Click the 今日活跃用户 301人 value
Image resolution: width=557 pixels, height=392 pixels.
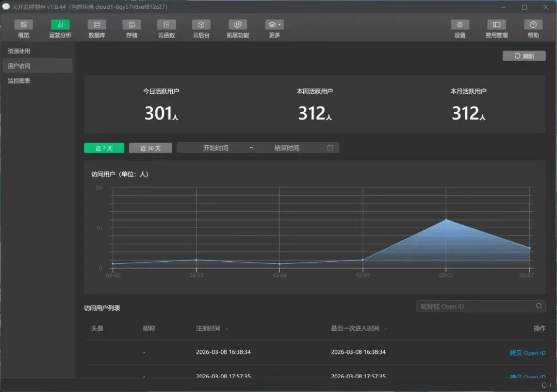[161, 113]
